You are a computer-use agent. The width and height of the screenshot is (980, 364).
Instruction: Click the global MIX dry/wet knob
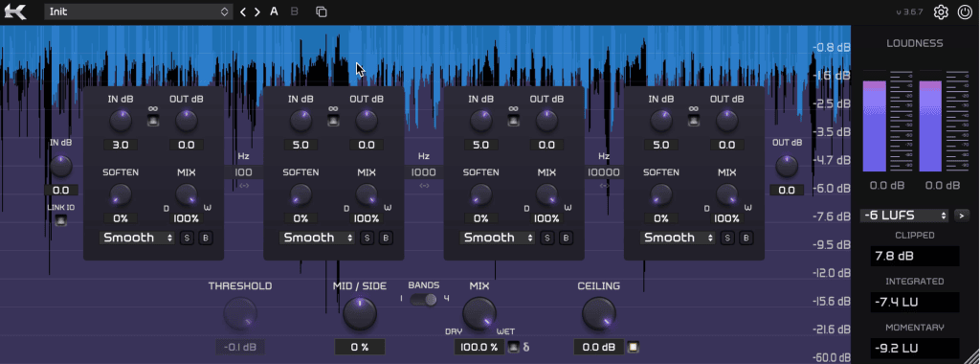click(479, 314)
